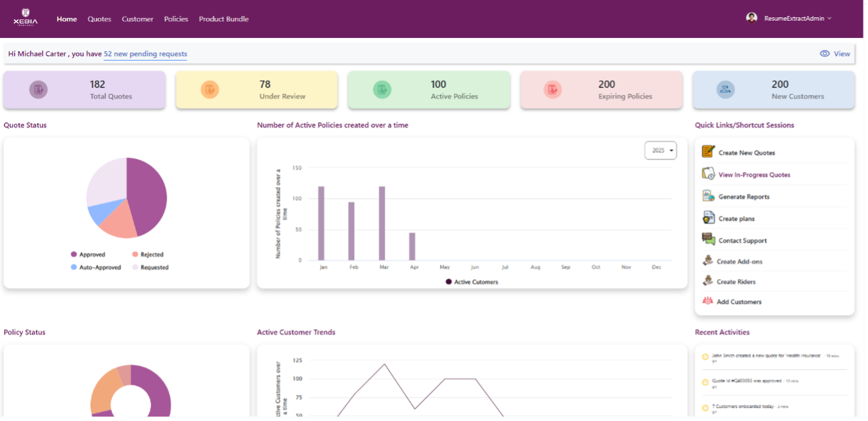Screen dimensions: 868x421
Task: Open the Create Add-ons link
Action: (x=740, y=262)
